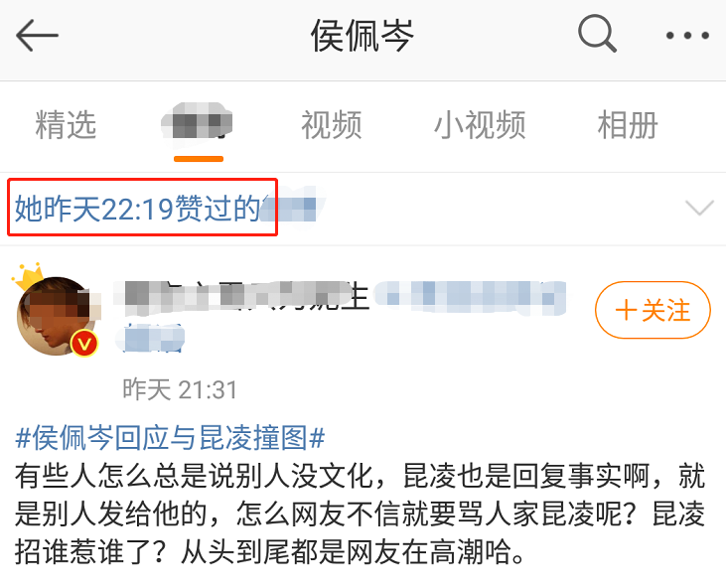Go back using the left arrow icon

pyautogui.click(x=37, y=35)
